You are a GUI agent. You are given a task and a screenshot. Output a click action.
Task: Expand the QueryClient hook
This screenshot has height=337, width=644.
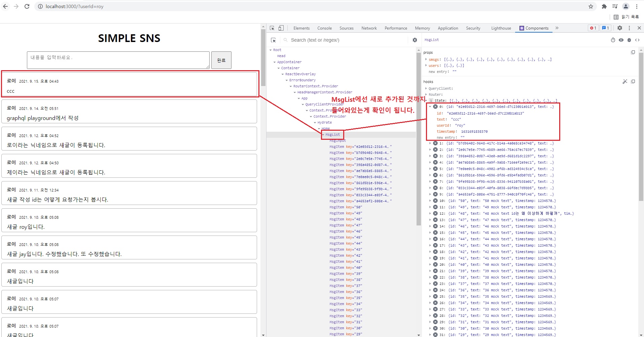(x=426, y=89)
